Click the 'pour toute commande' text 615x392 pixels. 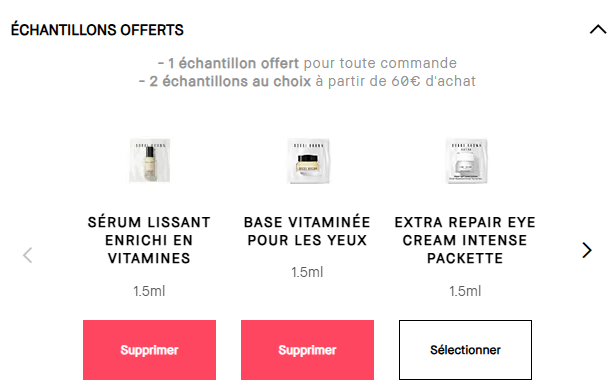[380, 63]
